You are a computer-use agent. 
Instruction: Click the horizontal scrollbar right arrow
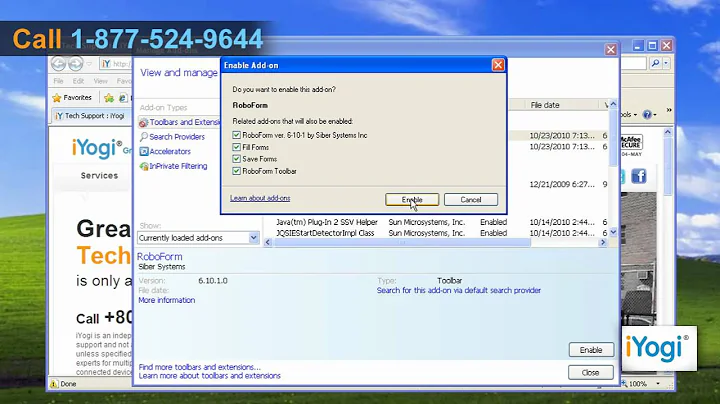point(603,242)
